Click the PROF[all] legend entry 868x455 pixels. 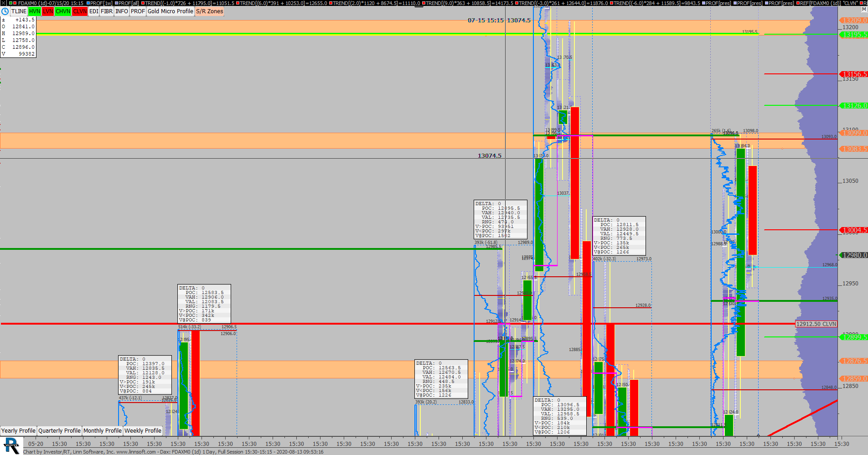tap(127, 3)
